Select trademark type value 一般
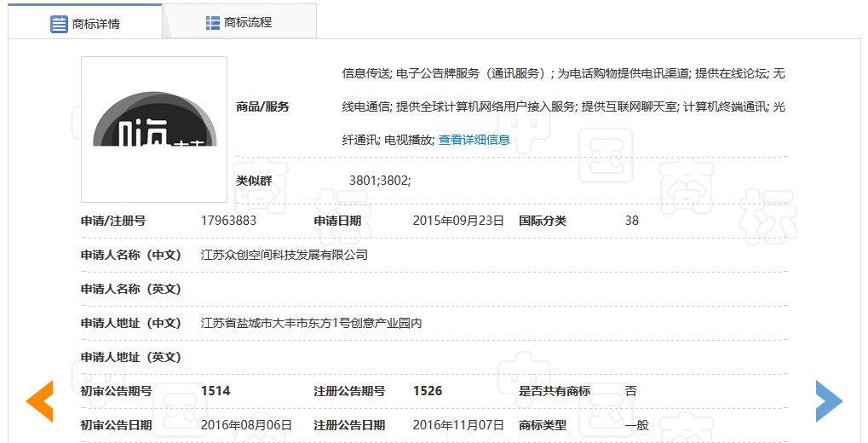868x443 pixels. [636, 425]
